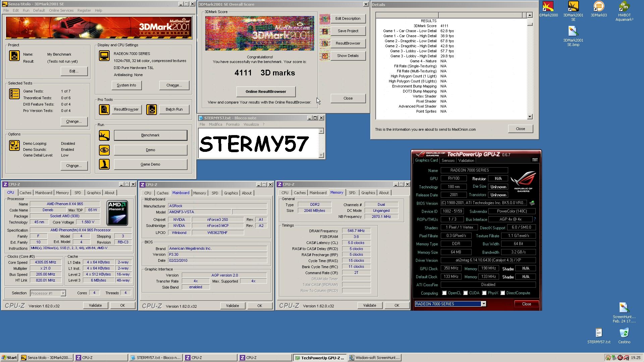Enable the OpenCL checkbox in GPU-Z
644x362 pixels.
444,293
